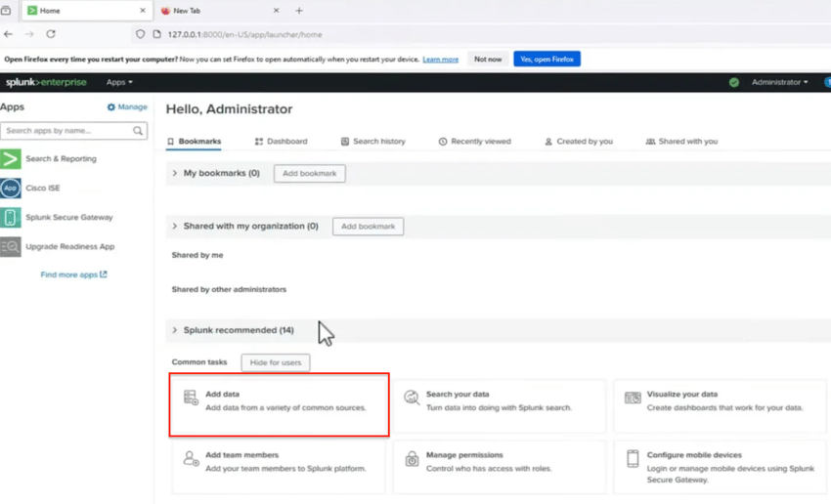Click the Configure mobile devices card title
The image size is (831, 504).
(x=694, y=455)
